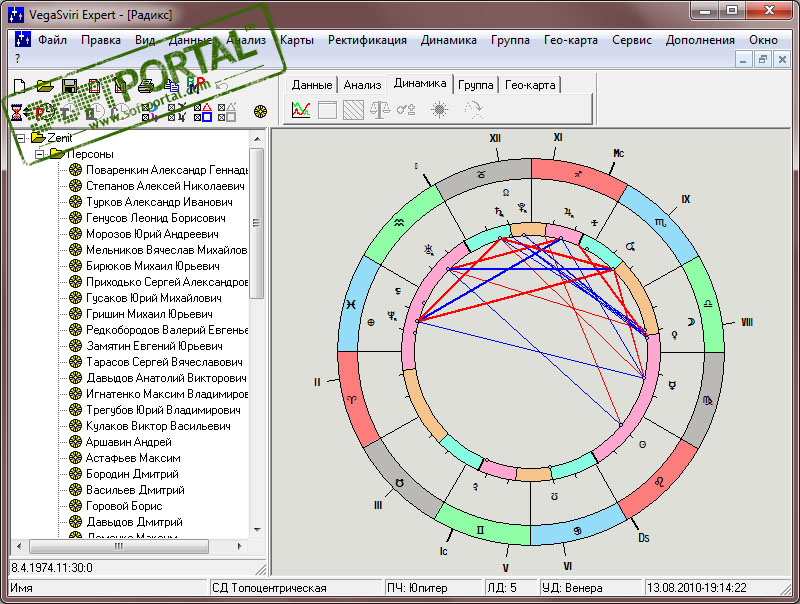
Task: Collapse the Персоны folder node
Action: [x=39, y=154]
